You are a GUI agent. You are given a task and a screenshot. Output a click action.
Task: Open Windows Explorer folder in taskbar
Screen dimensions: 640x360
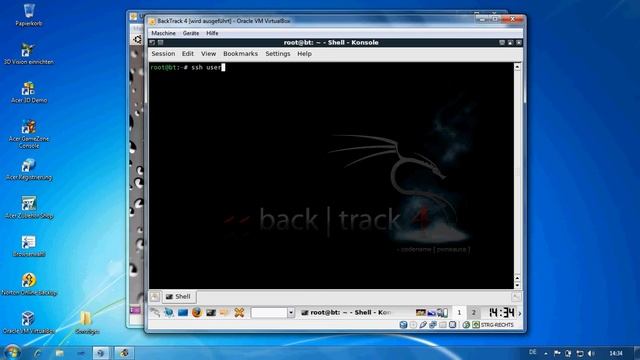(x=60, y=353)
